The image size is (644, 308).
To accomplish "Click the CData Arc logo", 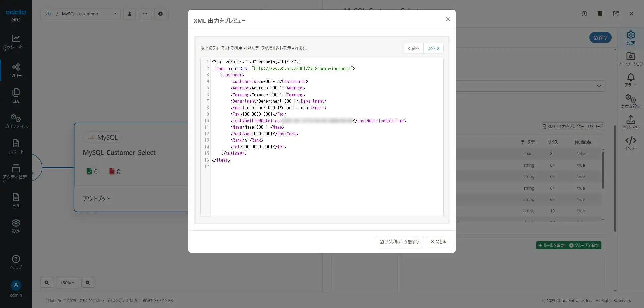I will click(16, 15).
